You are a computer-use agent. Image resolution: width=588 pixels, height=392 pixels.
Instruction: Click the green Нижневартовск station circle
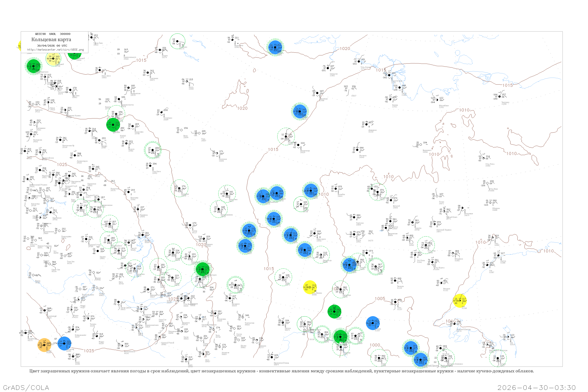click(x=34, y=66)
